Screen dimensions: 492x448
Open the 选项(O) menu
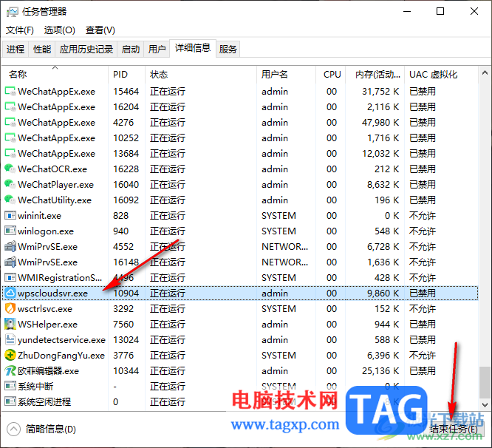[59, 30]
